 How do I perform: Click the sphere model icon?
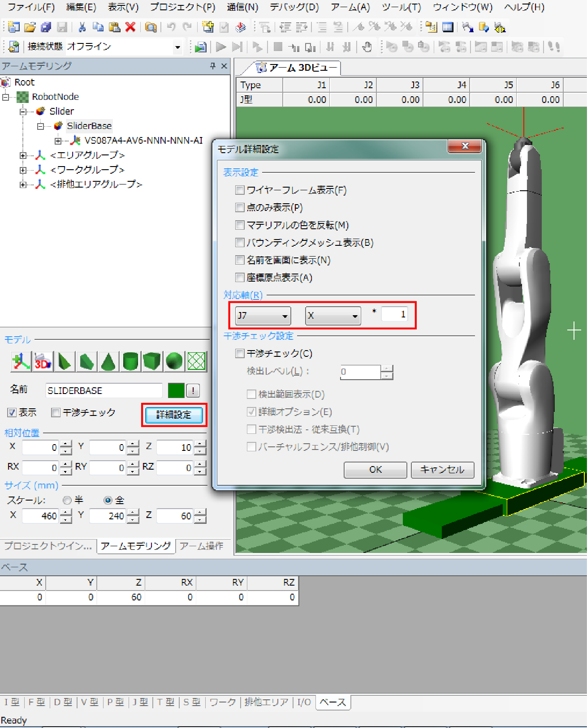[x=174, y=361]
